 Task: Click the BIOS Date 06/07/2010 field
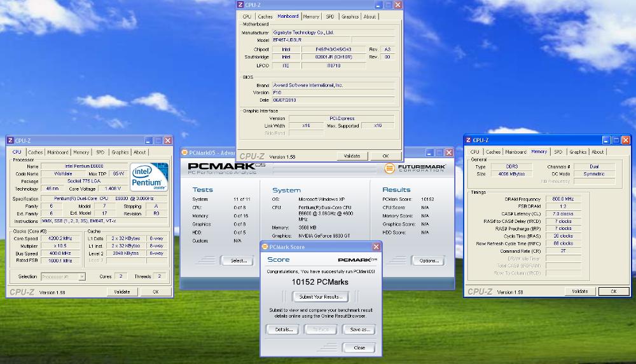(333, 100)
